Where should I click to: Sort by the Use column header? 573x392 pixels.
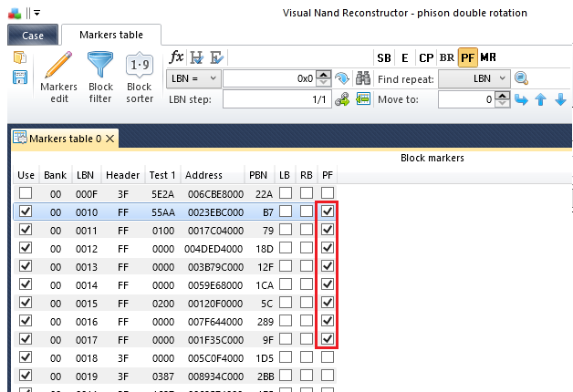tap(26, 175)
